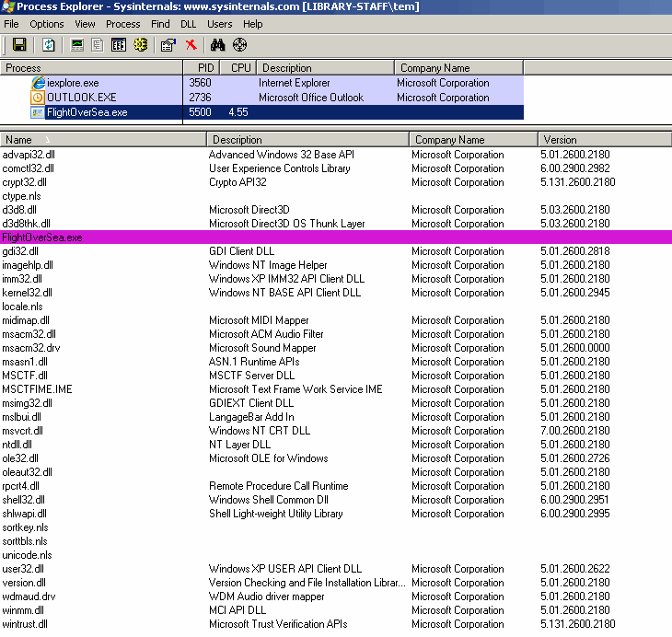Select the ctype.nls row
Screen dimensions: 672x637
(336, 196)
